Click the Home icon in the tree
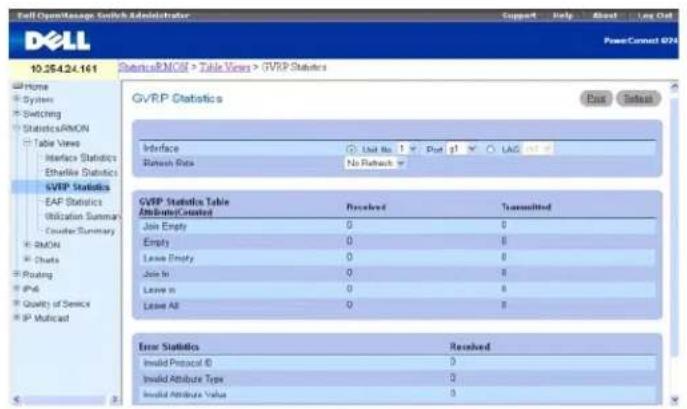 point(18,86)
